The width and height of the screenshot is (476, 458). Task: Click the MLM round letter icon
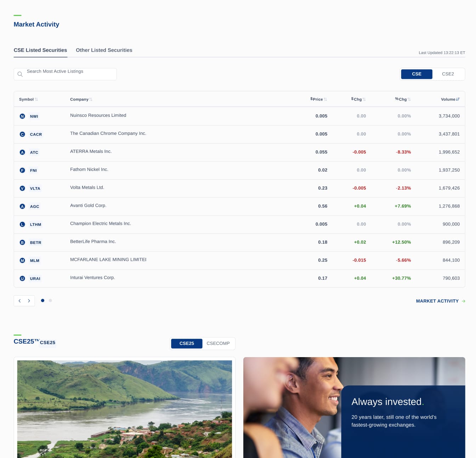tap(22, 261)
